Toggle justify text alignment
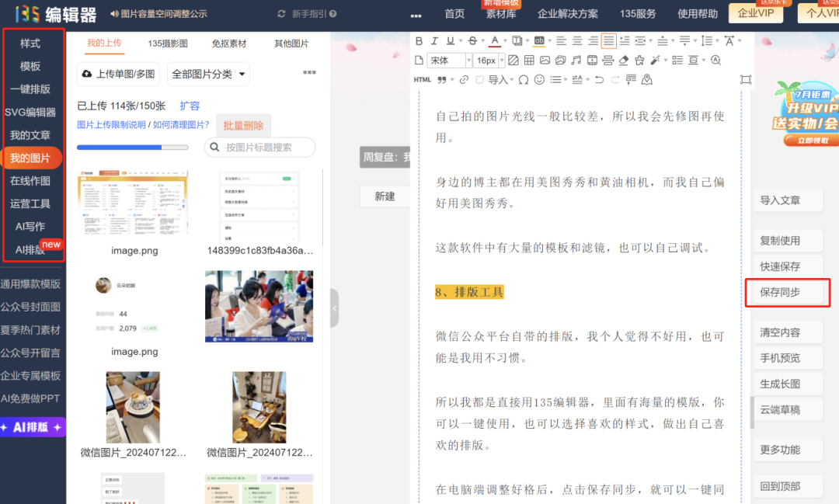839x504 pixels. tap(608, 41)
